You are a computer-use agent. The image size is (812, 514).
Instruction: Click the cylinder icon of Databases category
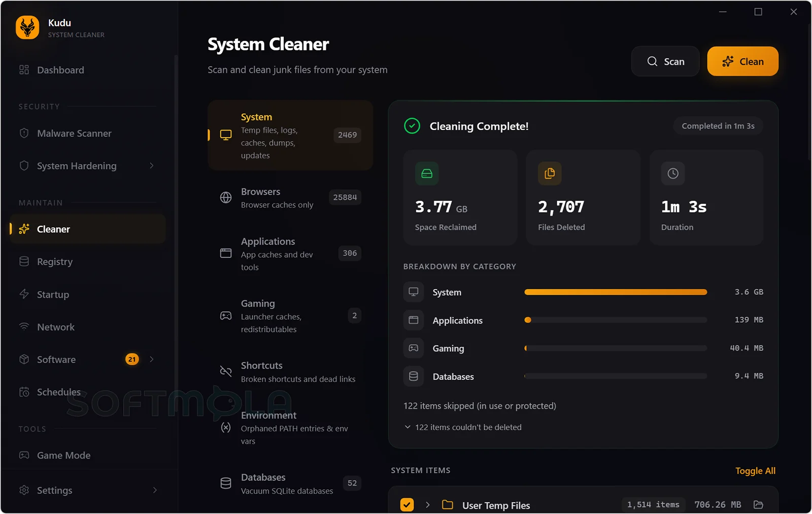pyautogui.click(x=226, y=483)
